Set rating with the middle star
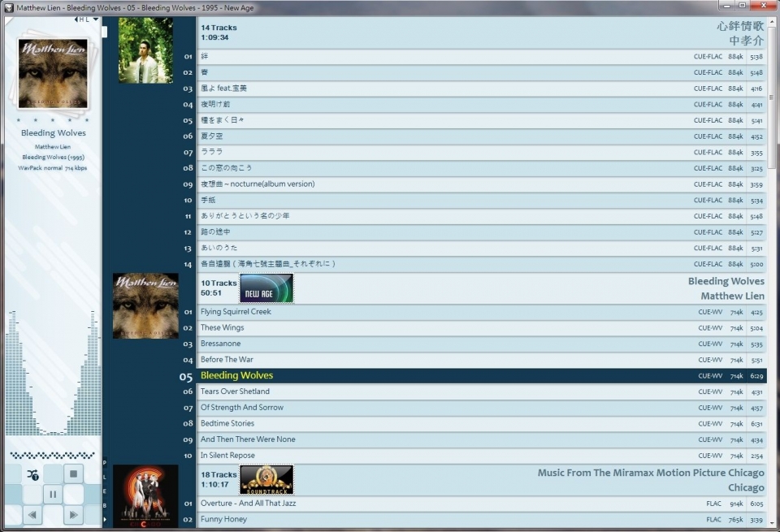780x532 pixels. [53, 120]
